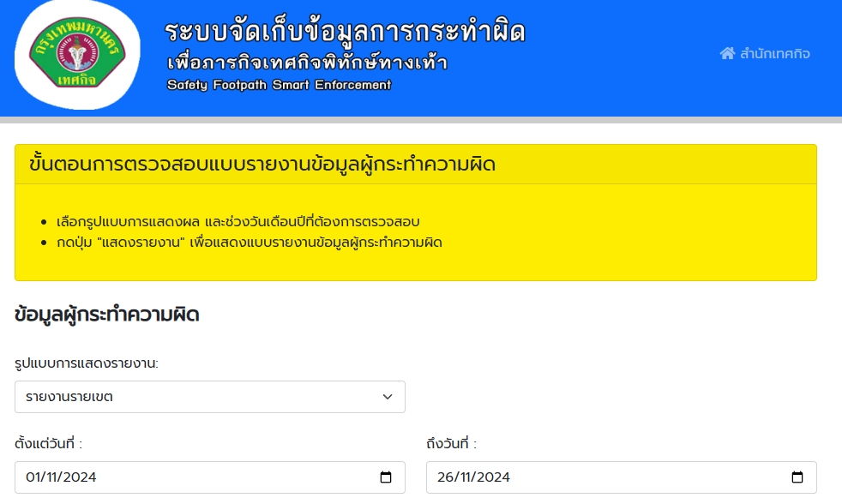Click the chevron arrow of รายงานรายเขต select

pyautogui.click(x=387, y=397)
